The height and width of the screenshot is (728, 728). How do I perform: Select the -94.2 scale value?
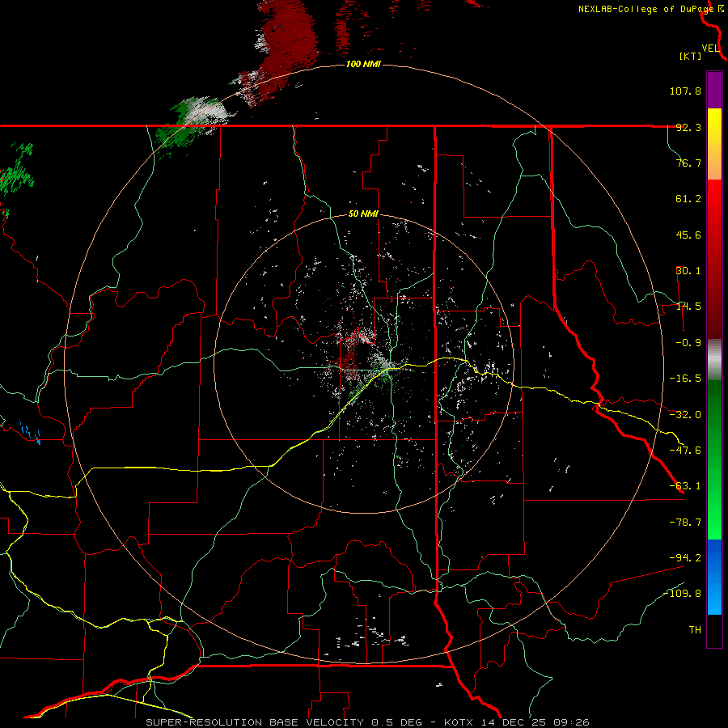click(685, 557)
